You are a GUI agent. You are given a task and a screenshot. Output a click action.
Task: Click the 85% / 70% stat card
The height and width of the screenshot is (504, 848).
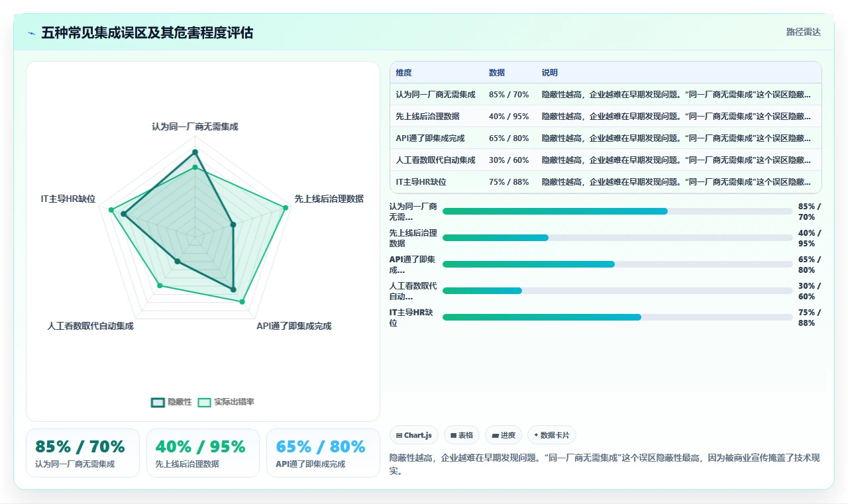pos(83,453)
